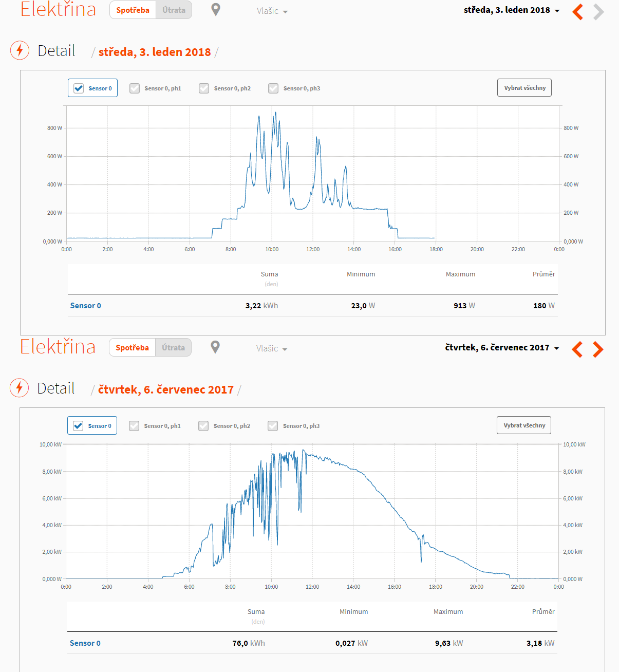619x672 pixels.
Task: Enable Sensor 0, ph1 in July chart
Action: [134, 426]
